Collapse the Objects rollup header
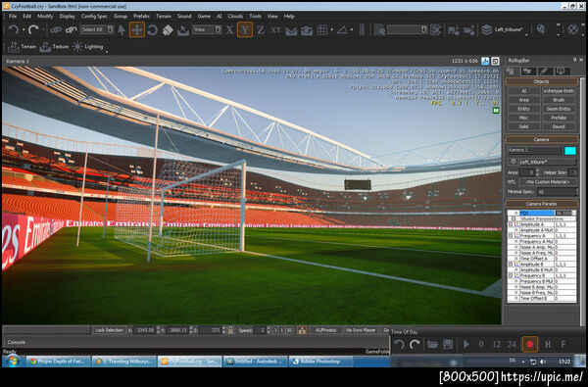588x387 pixels. click(x=541, y=81)
